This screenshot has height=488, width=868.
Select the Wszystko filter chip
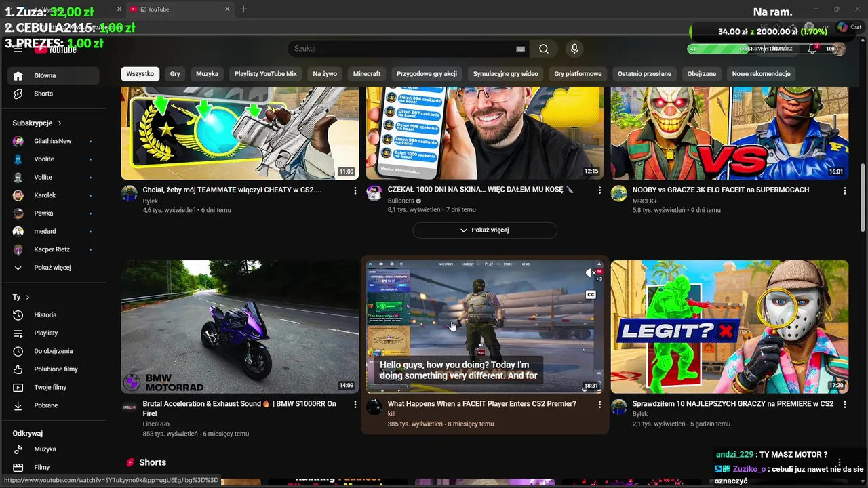[x=140, y=74]
